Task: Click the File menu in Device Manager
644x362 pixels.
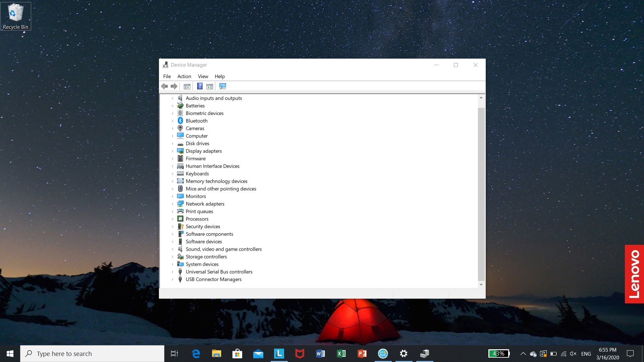Action: point(167,76)
